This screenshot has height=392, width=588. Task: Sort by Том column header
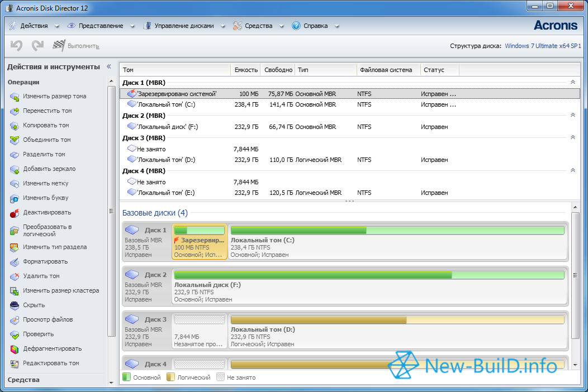(175, 70)
